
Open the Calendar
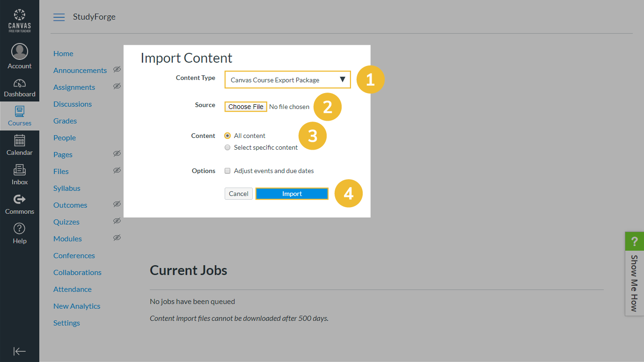[19, 145]
